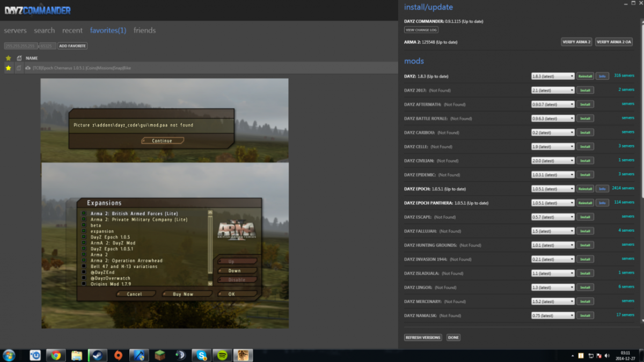Image resolution: width=644 pixels, height=362 pixels.
Task: Open the DAYZ LINGOR version dropdown
Action: (x=553, y=287)
